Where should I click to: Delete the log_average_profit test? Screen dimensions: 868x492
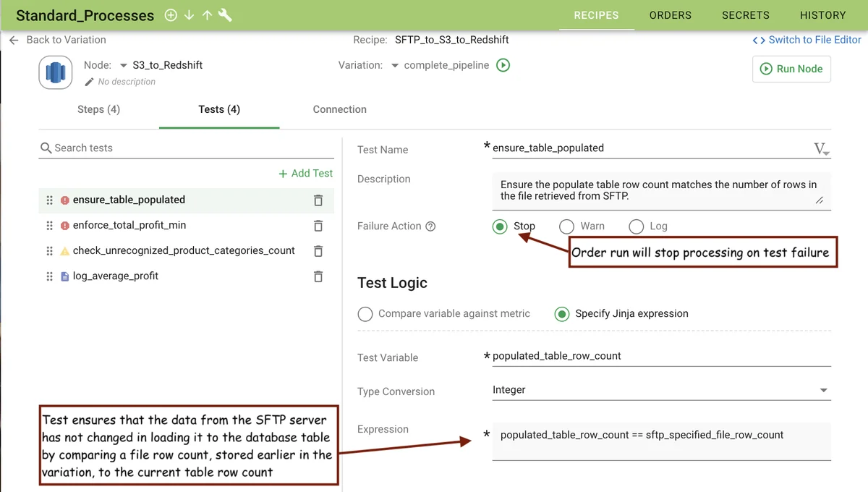tap(318, 276)
